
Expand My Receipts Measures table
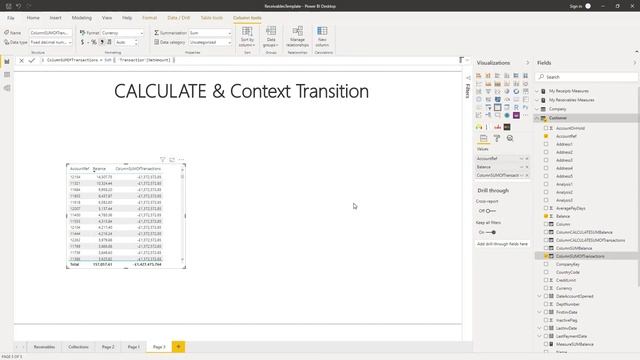[537, 91]
